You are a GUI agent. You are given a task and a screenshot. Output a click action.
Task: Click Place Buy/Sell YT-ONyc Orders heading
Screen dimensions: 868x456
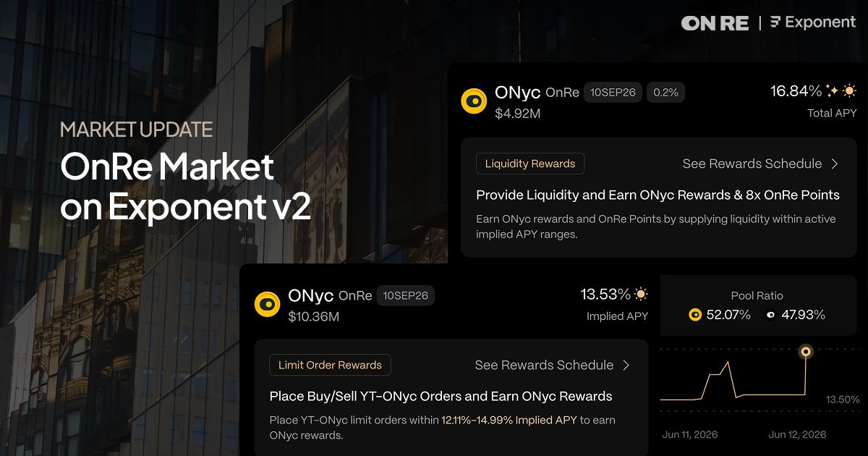click(441, 397)
